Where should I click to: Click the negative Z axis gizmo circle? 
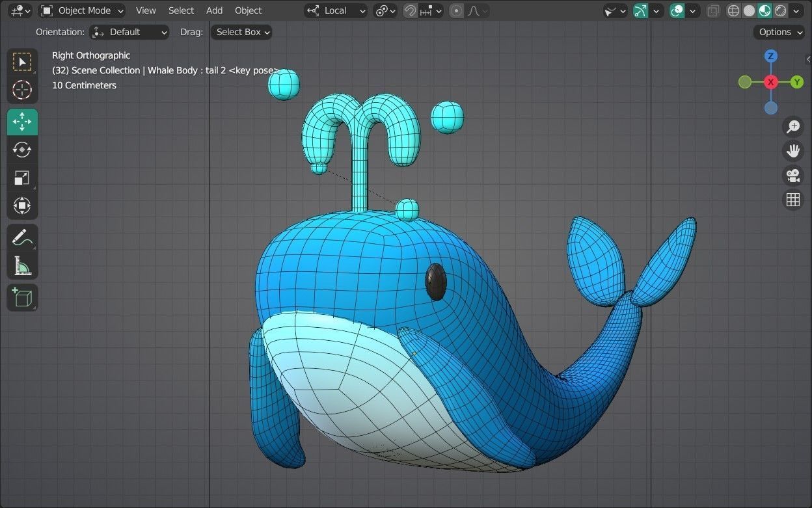771,107
